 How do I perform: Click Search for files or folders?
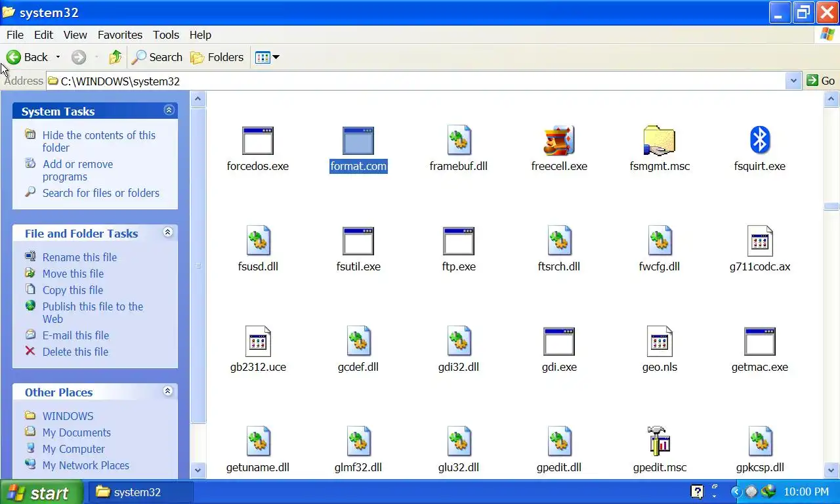pos(101,193)
